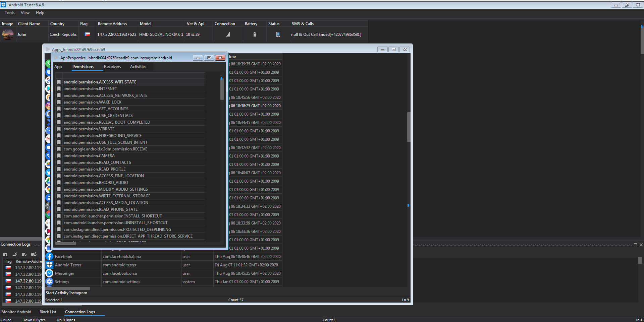
Task: Click the Play Store icon in Apps list
Action: pos(48,89)
